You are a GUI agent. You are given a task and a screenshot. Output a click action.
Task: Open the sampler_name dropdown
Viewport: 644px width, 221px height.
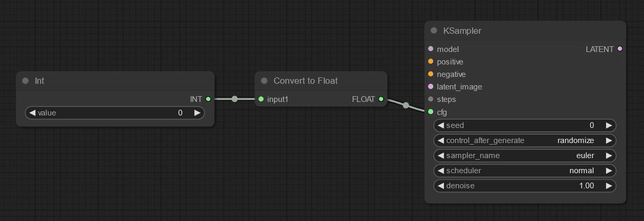coord(525,155)
